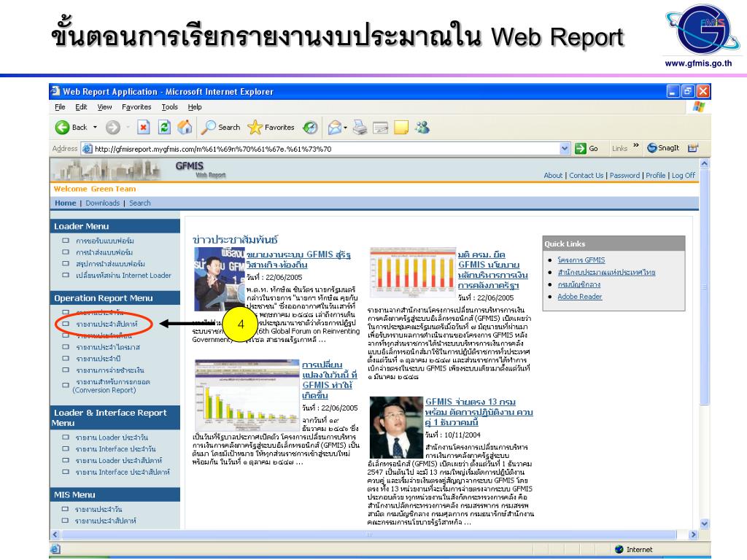Click the address bar URL field
The image size is (747, 560).
[326, 149]
